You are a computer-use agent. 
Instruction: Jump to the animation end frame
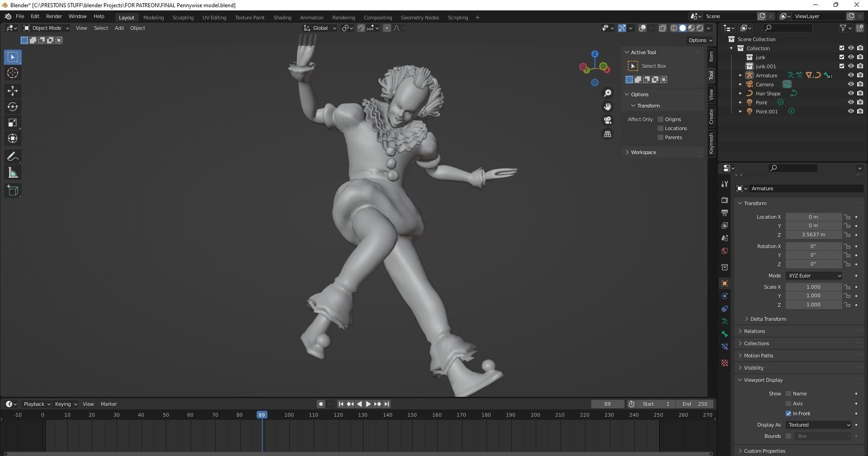[387, 404]
